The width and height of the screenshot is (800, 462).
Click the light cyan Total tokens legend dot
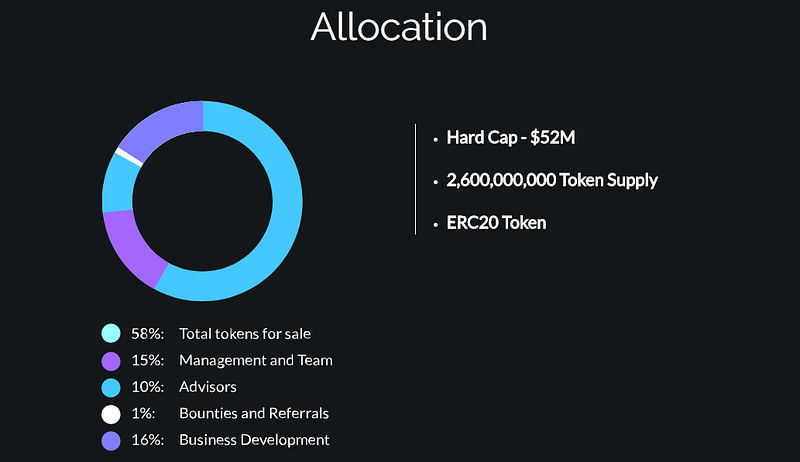pos(111,333)
